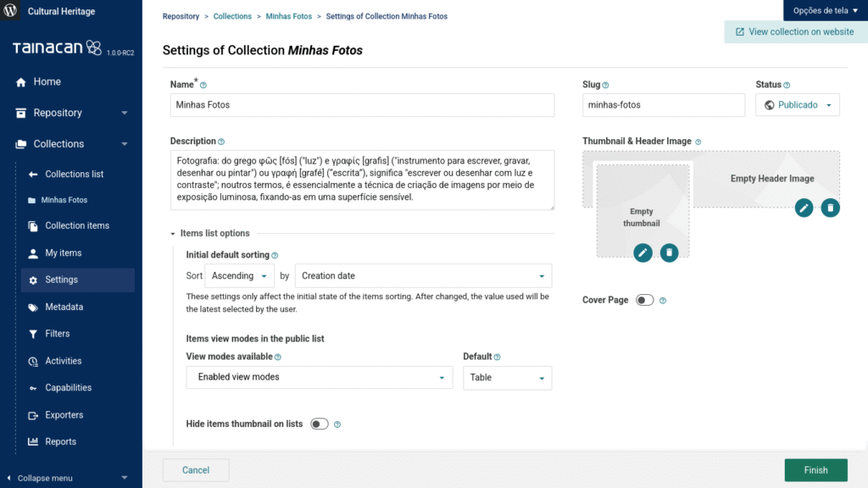The width and height of the screenshot is (868, 488).
Task: Click the header image delete trash icon
Action: [831, 208]
